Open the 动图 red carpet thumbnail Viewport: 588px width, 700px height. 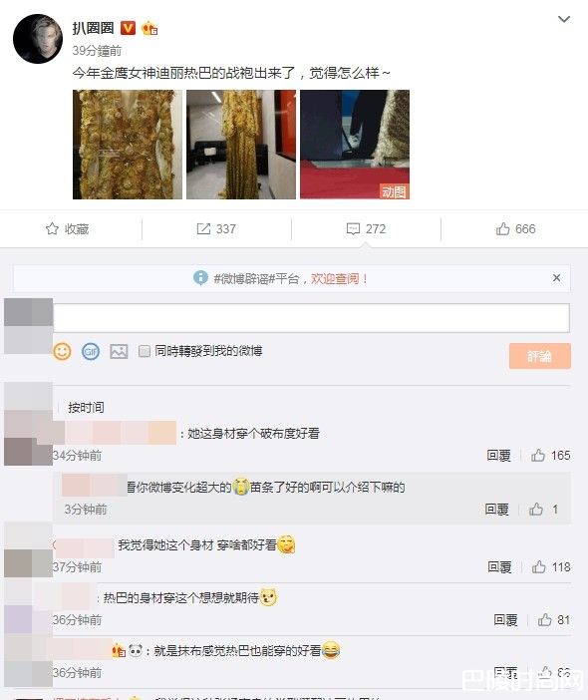pyautogui.click(x=355, y=145)
